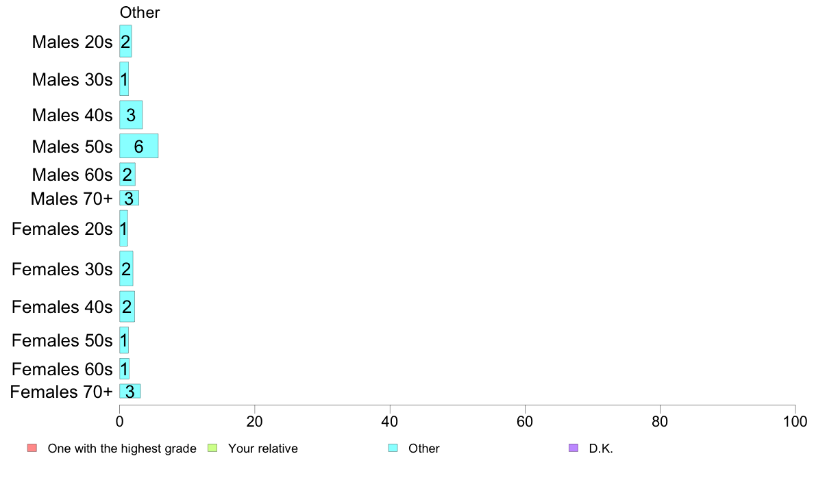Image resolution: width=814 pixels, height=504 pixels.
Task: Click the 'Females 60s' row label
Action: point(62,369)
